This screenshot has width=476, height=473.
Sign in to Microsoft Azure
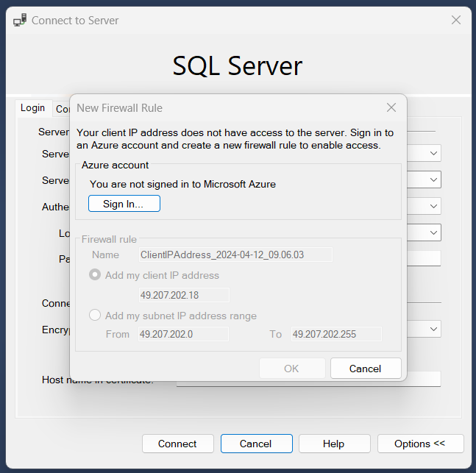click(x=124, y=204)
